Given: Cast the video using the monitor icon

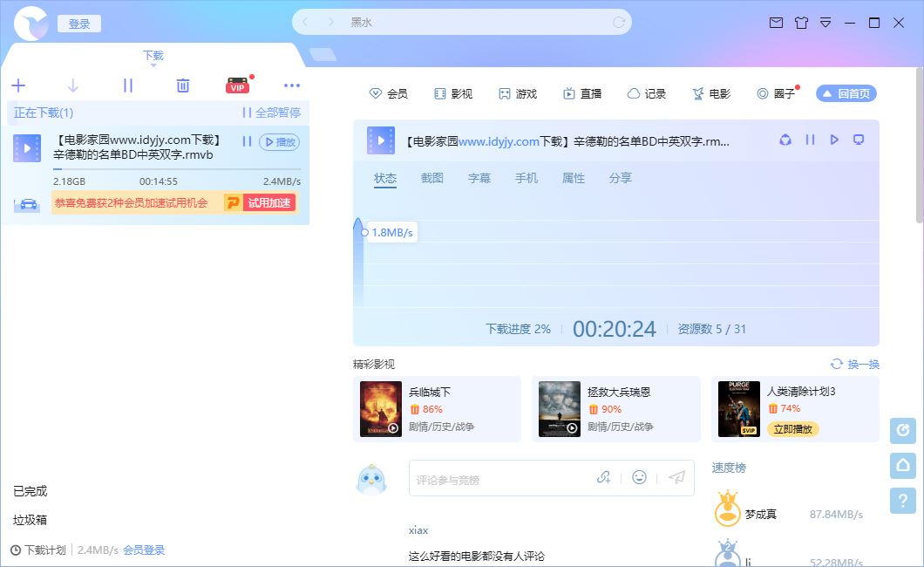Looking at the screenshot, I should (858, 140).
